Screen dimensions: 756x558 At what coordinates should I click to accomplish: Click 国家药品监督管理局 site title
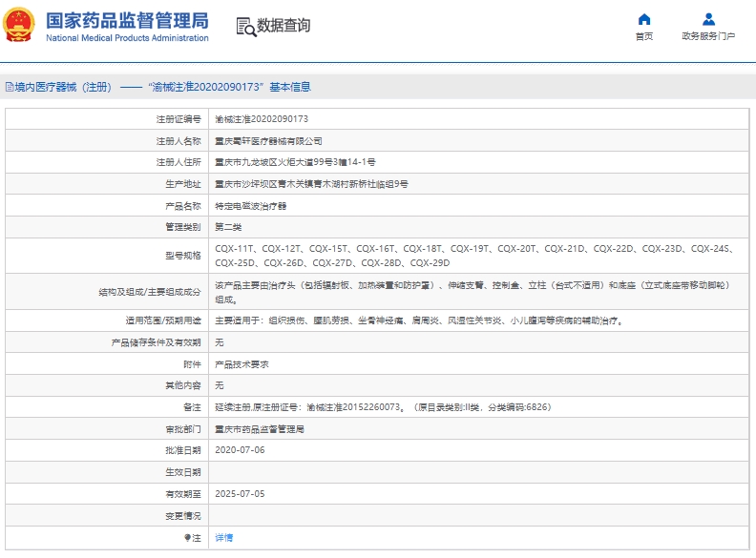(127, 21)
